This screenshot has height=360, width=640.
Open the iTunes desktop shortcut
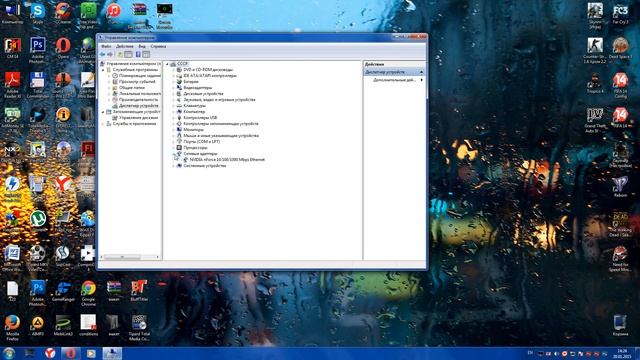click(113, 12)
